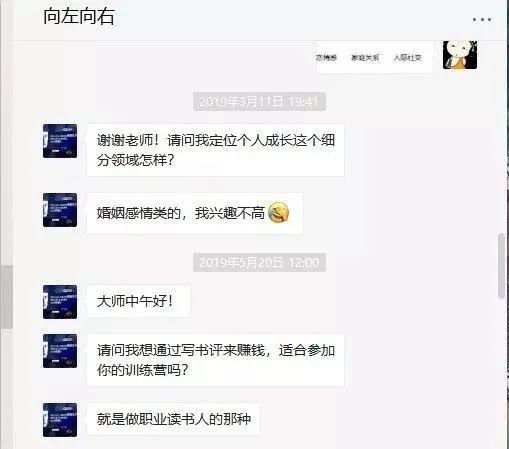509x449 pixels.
Task: Click the '人际社交' label in top bubble
Action: point(407,58)
